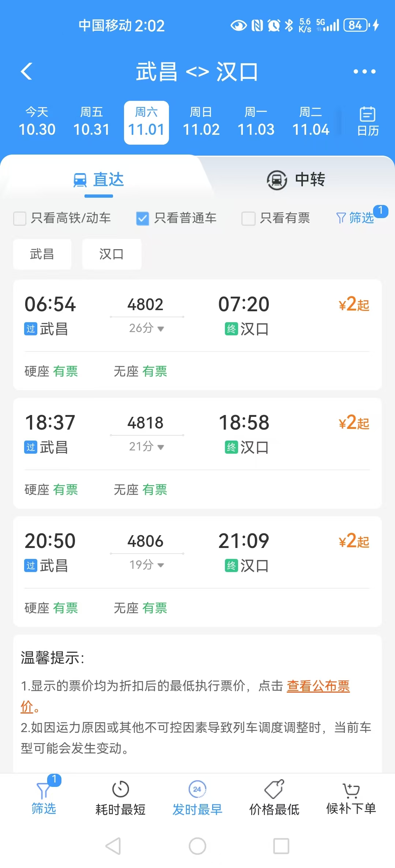Expand the 19分 stops dropdown for train 4806

tap(146, 565)
